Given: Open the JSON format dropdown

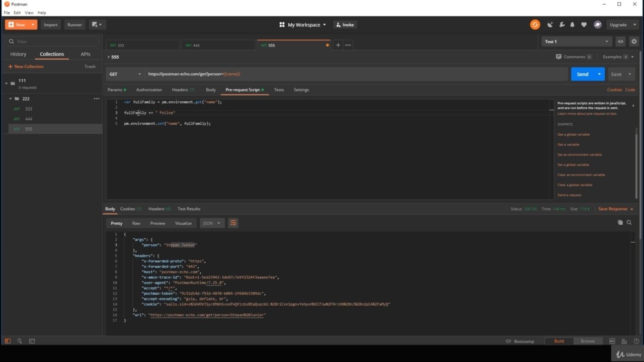Looking at the screenshot, I should pos(211,223).
